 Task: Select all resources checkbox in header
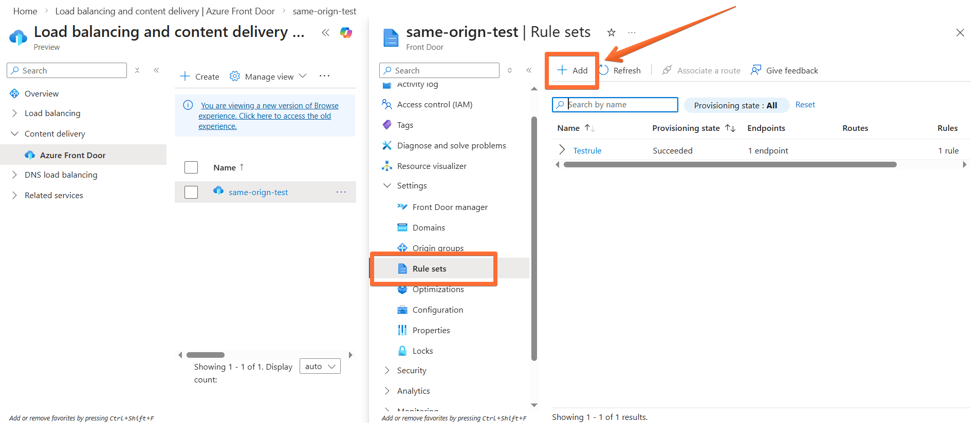click(191, 167)
